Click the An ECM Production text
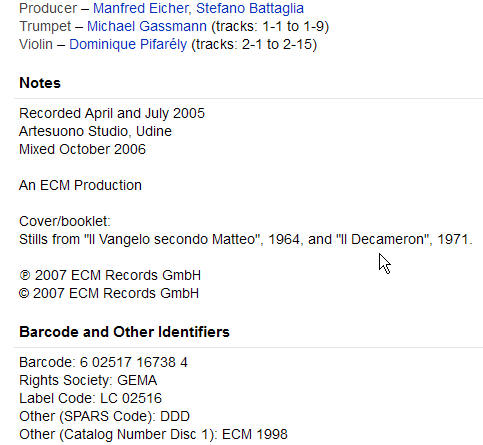Screen dimensions: 483x445 click(x=80, y=185)
